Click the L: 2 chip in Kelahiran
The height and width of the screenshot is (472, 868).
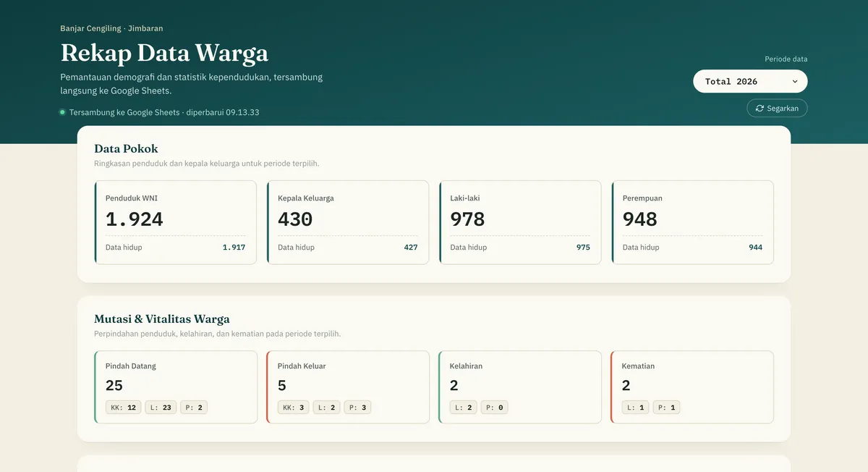click(464, 408)
